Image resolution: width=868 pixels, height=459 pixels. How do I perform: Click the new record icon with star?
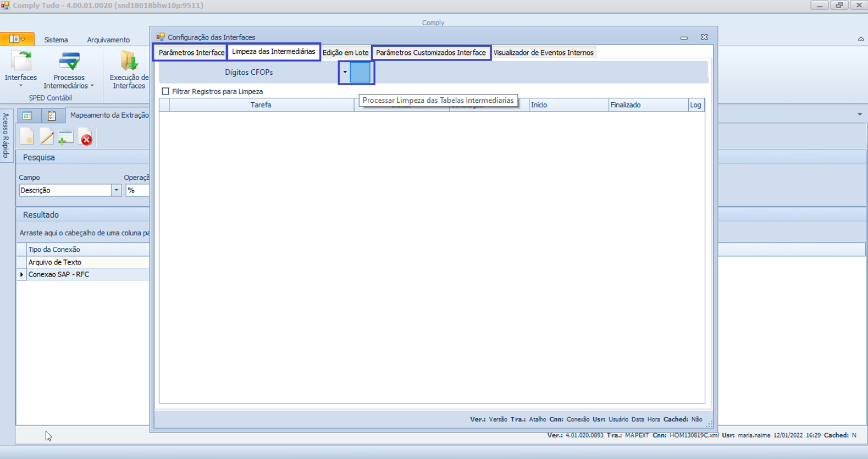tap(27, 137)
